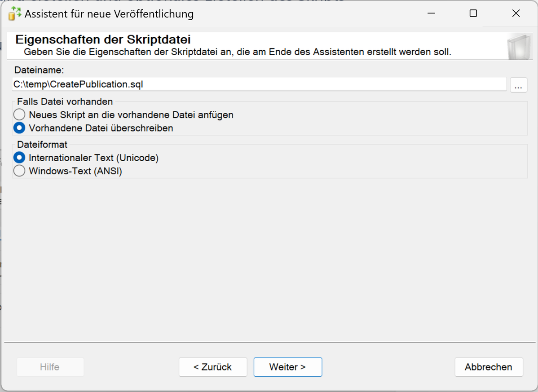Click the Dateiname input field
This screenshot has width=538, height=392.
[259, 84]
